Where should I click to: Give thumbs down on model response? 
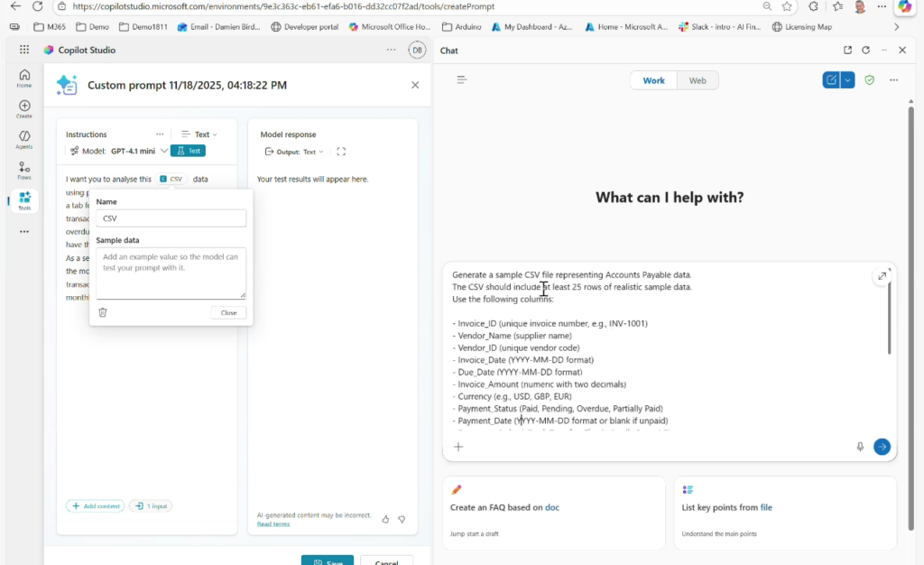click(402, 519)
